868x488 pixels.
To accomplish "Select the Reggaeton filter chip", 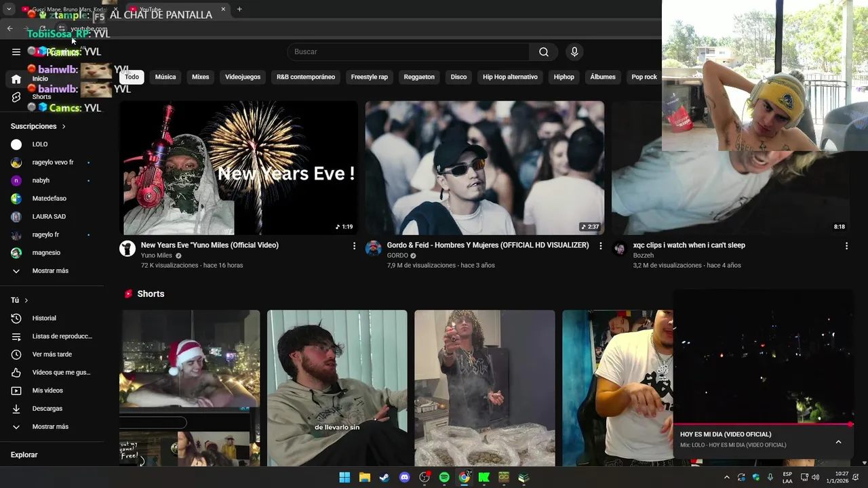I will [419, 77].
